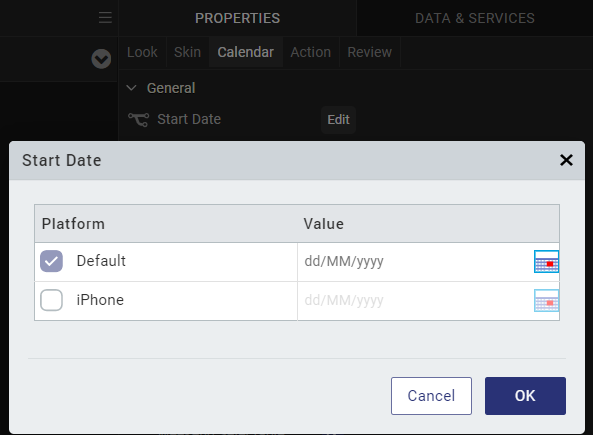Select the Calendar tab
Screen dimensions: 593x435
[x=245, y=52]
